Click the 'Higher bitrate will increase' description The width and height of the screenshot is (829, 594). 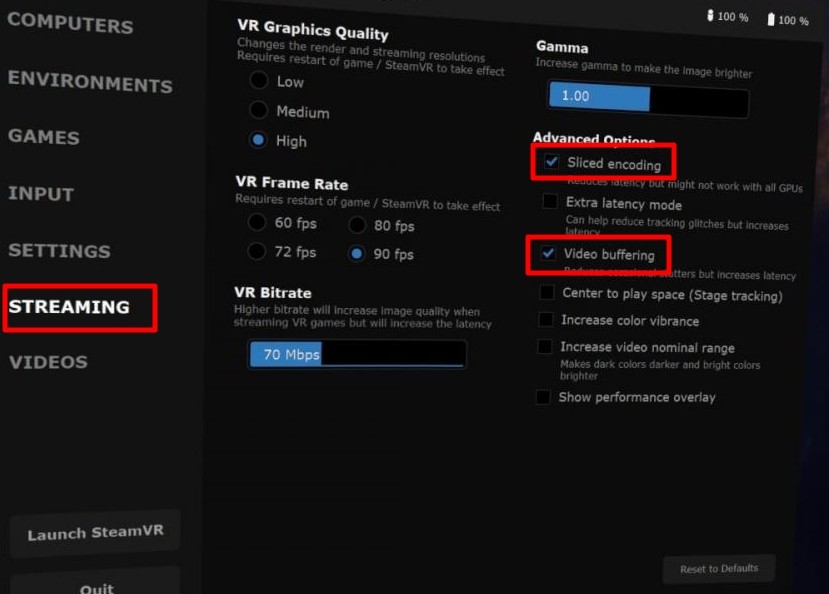363,317
